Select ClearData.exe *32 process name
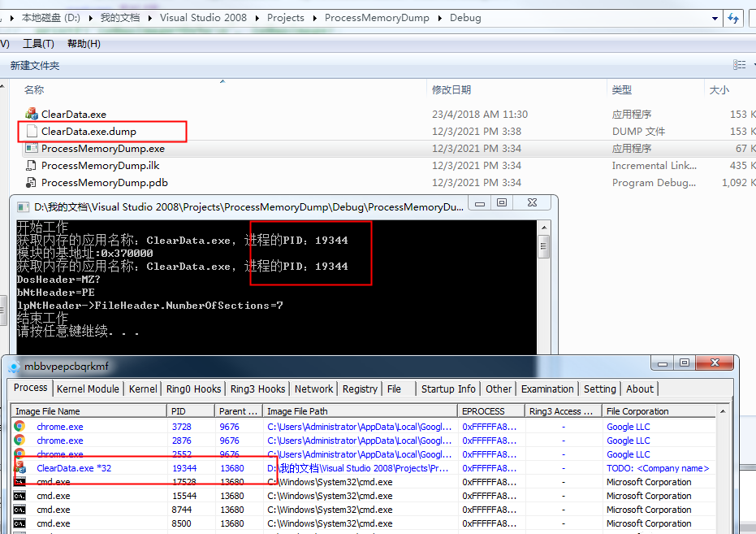 coord(74,468)
